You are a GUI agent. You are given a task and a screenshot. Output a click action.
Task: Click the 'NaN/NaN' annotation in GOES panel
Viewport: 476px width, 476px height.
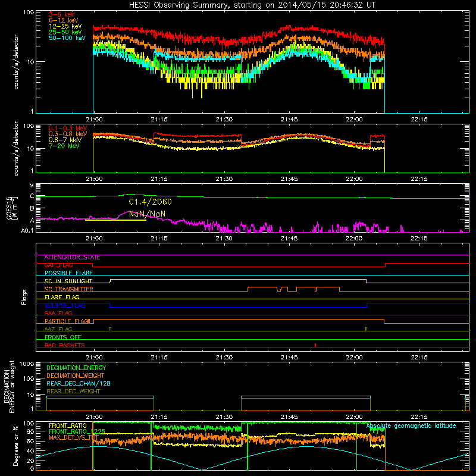147,214
